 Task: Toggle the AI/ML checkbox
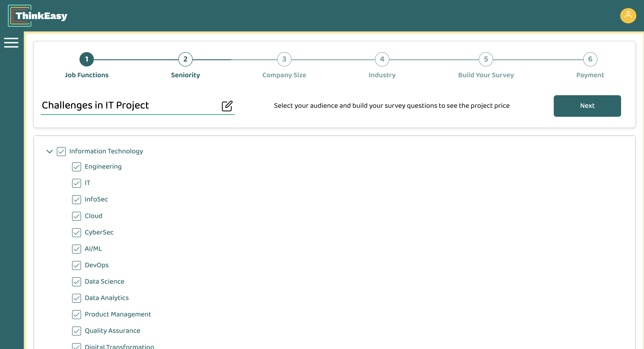[x=77, y=249]
